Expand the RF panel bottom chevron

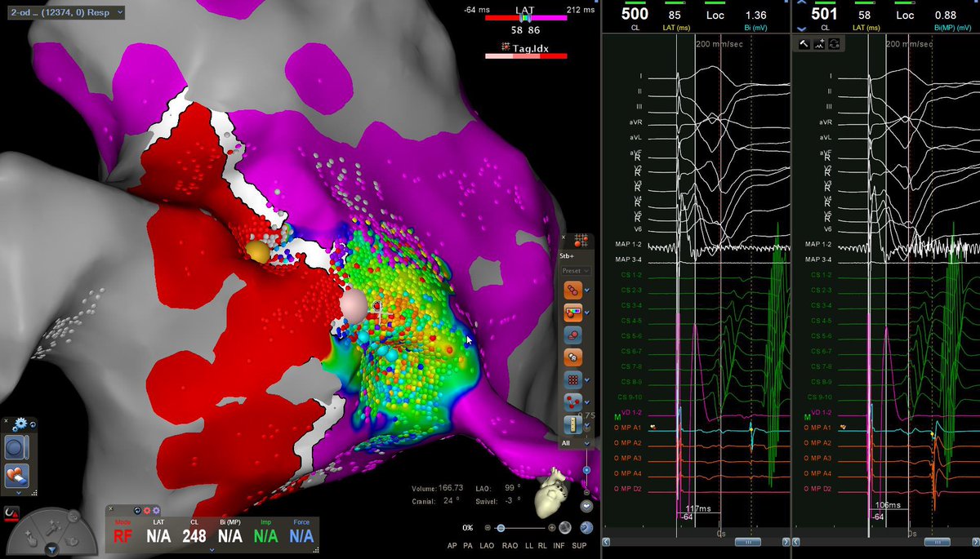[212, 550]
